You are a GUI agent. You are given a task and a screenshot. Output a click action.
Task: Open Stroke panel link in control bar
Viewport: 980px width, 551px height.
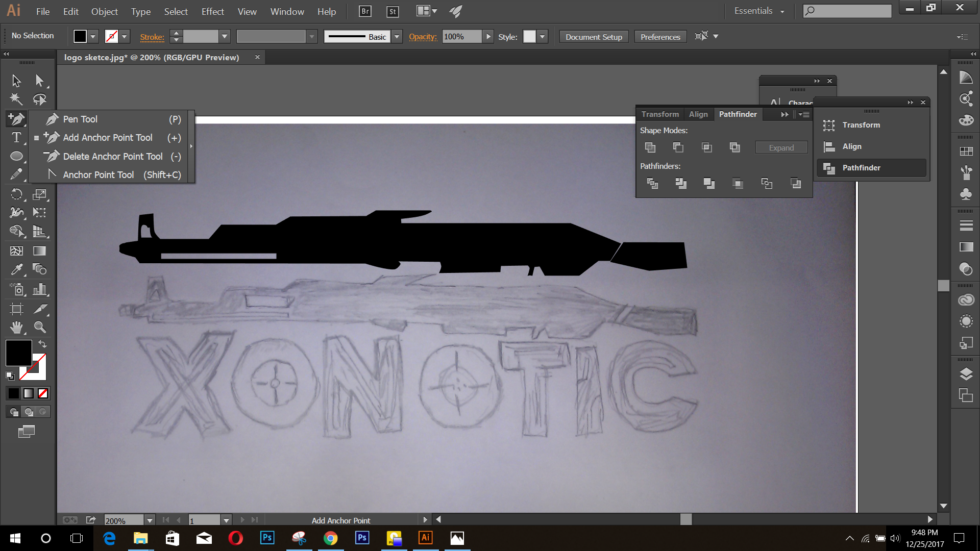tap(152, 37)
